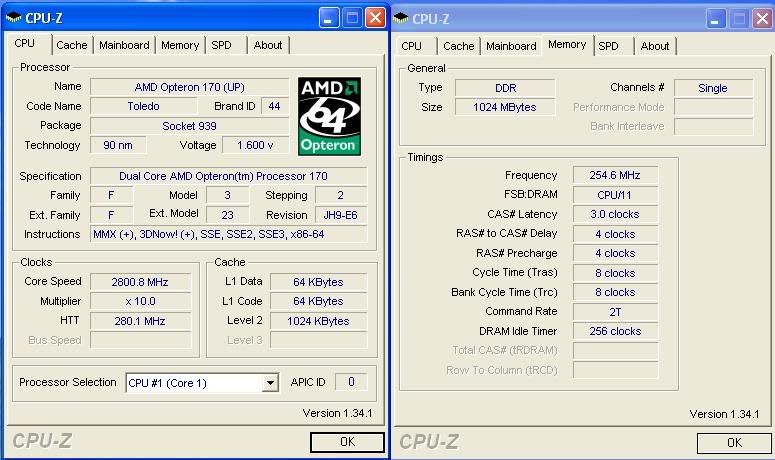
Task: Click the Specification field 'Dual Core AMD Opteron(tm) Processor 170'
Action: click(x=228, y=176)
